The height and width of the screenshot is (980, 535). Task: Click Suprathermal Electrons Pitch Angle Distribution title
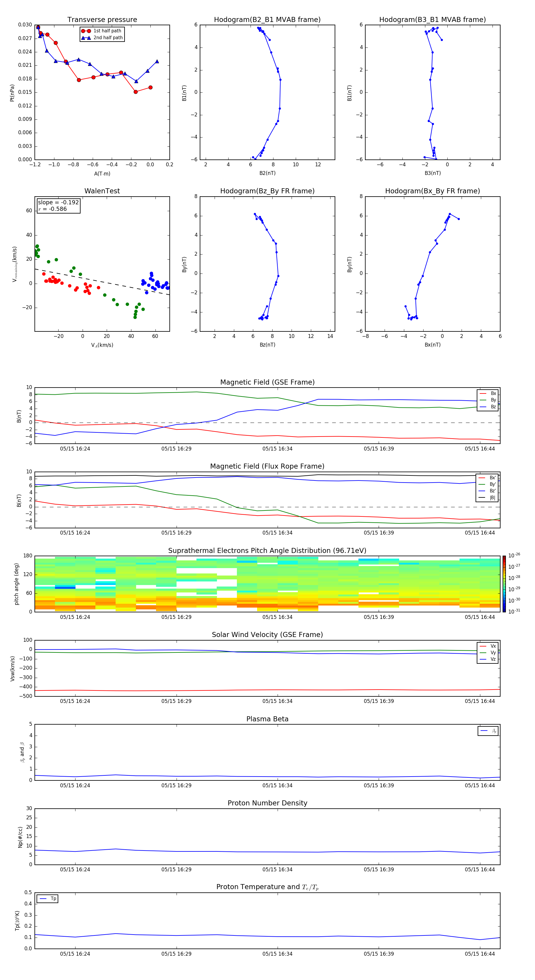point(267,551)
